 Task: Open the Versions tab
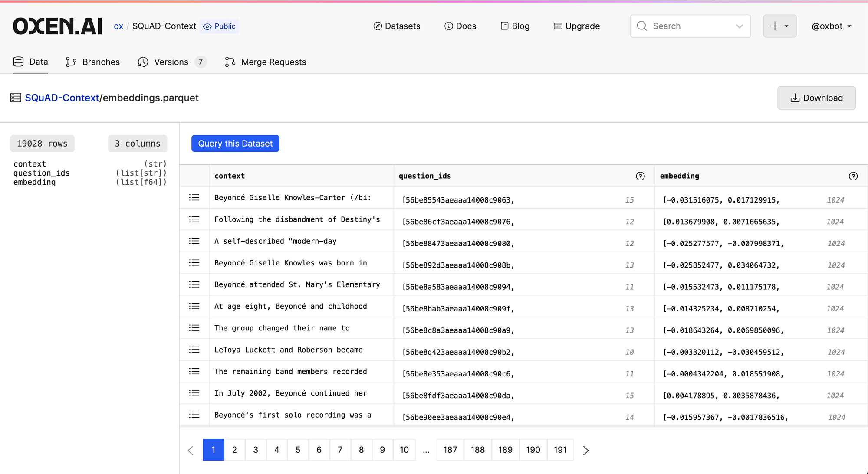tap(171, 62)
